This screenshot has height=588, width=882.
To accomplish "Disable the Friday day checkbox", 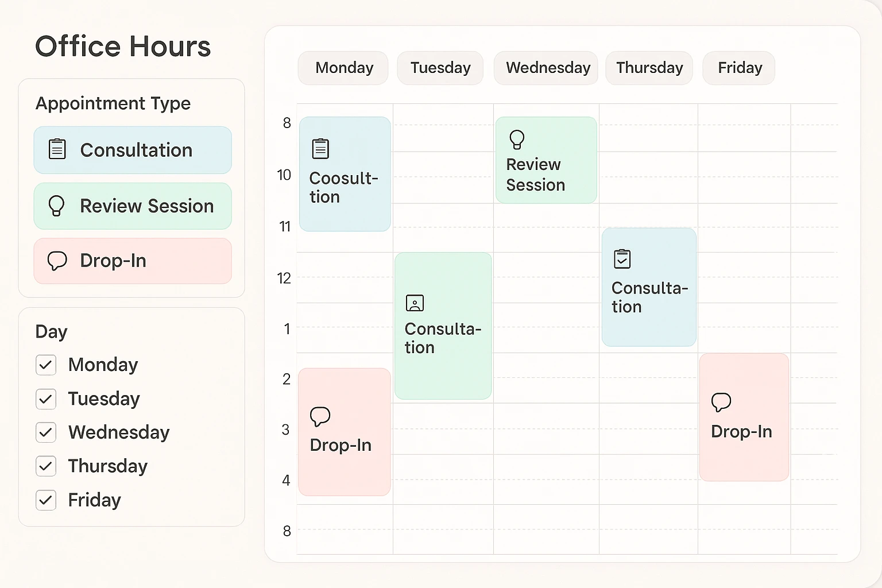I will click(46, 500).
